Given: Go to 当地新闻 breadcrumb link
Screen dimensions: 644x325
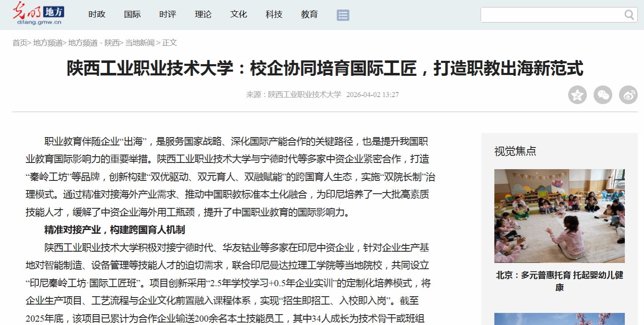Looking at the screenshot, I should (x=140, y=43).
